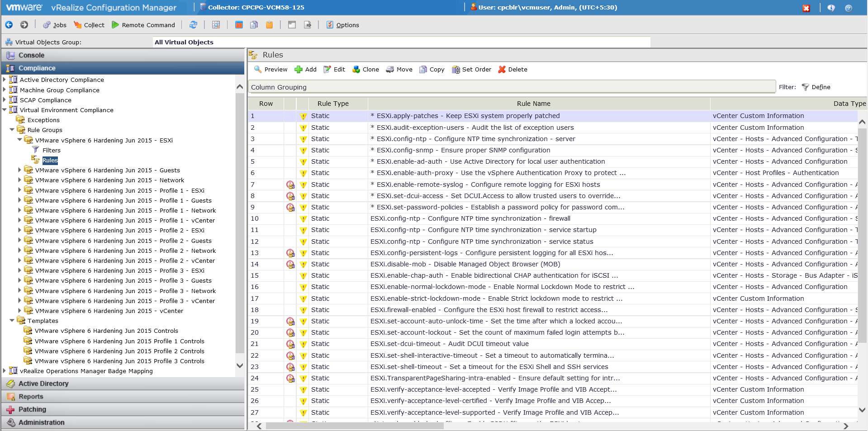Click the back navigation arrow icon
This screenshot has height=431, width=868.
coord(9,25)
